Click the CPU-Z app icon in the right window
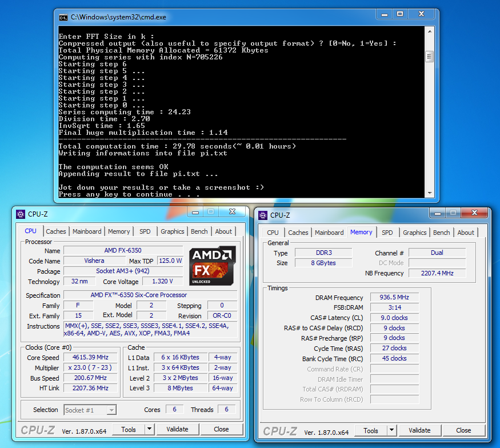 tap(263, 215)
